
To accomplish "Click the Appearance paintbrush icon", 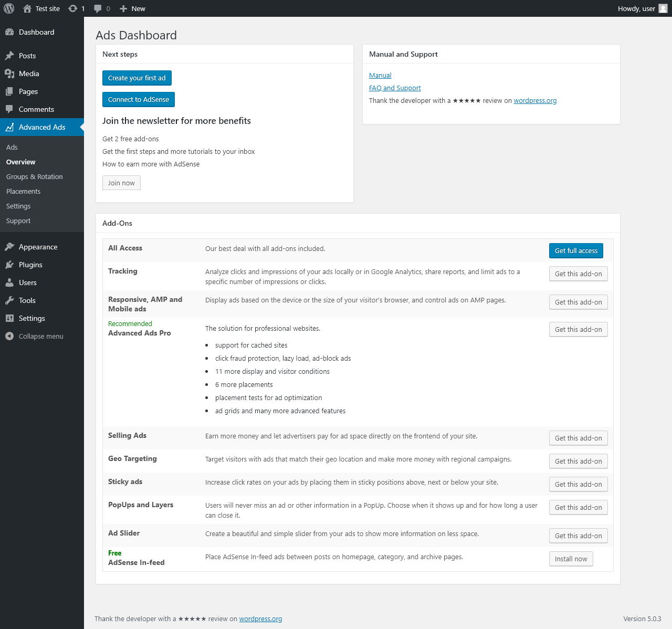I will point(9,247).
